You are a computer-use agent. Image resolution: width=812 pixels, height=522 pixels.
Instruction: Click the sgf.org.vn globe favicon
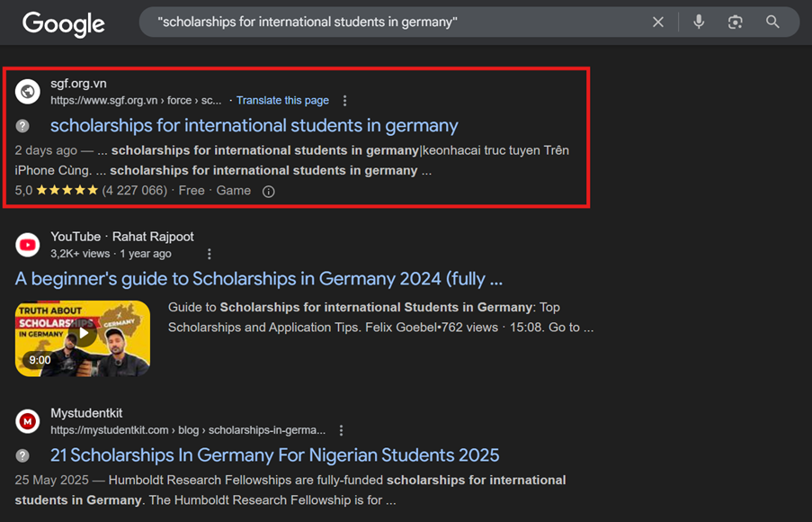(28, 91)
